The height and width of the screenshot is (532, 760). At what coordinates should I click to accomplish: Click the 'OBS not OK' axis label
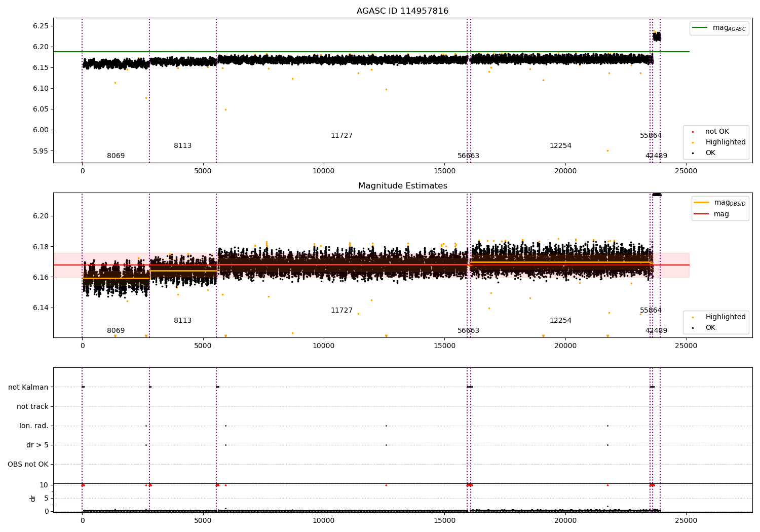click(x=28, y=464)
